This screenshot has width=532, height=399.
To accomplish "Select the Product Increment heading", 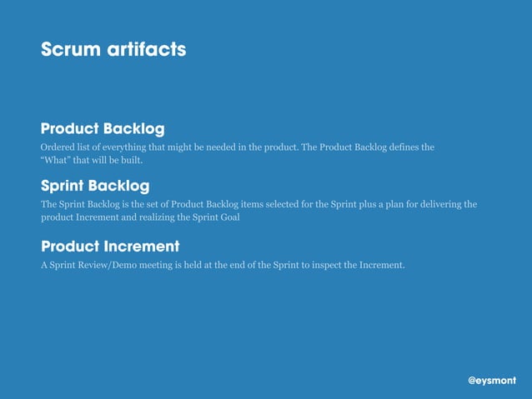I will 110,246.
